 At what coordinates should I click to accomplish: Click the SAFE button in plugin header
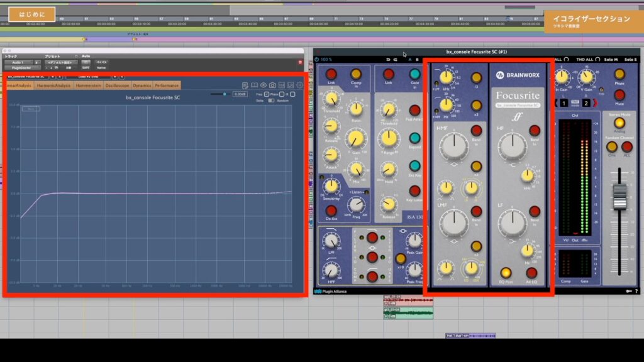(86, 68)
